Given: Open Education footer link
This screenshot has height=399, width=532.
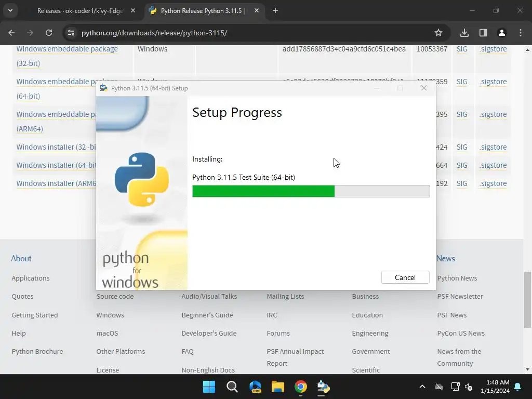Looking at the screenshot, I should point(367,315).
